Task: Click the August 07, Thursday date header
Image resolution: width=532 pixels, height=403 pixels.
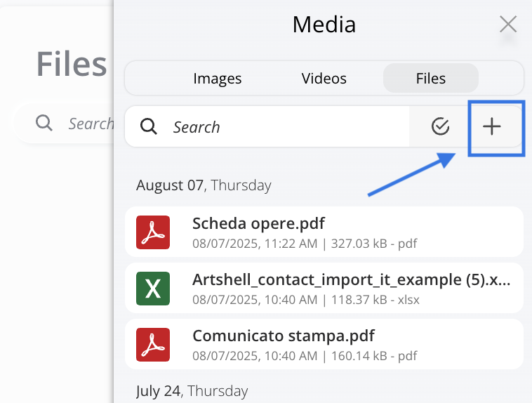Action: coord(204,185)
